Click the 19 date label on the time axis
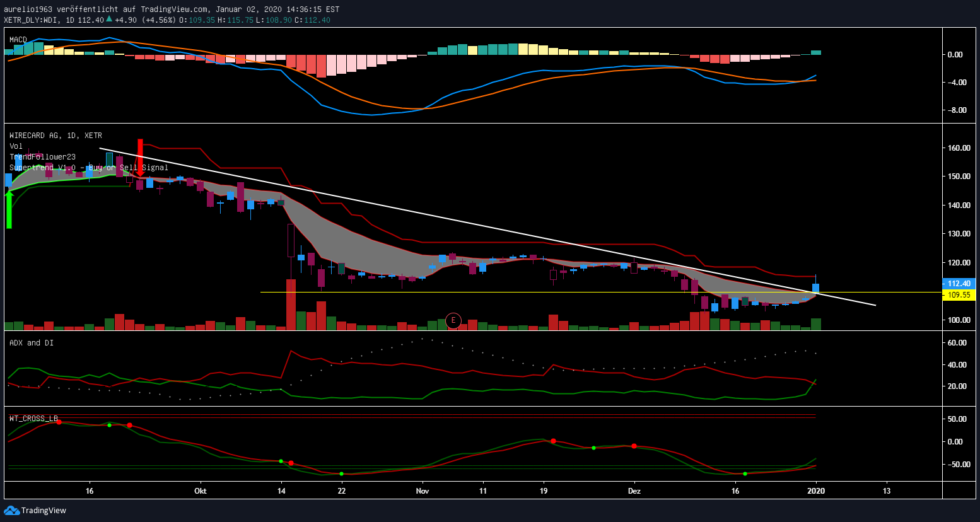The image size is (980, 522). (544, 491)
